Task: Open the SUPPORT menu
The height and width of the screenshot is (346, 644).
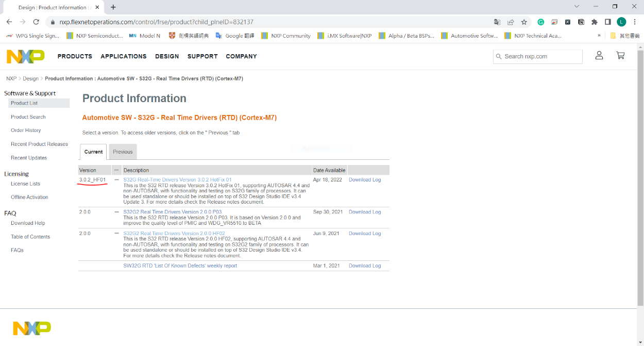Action: [202, 56]
